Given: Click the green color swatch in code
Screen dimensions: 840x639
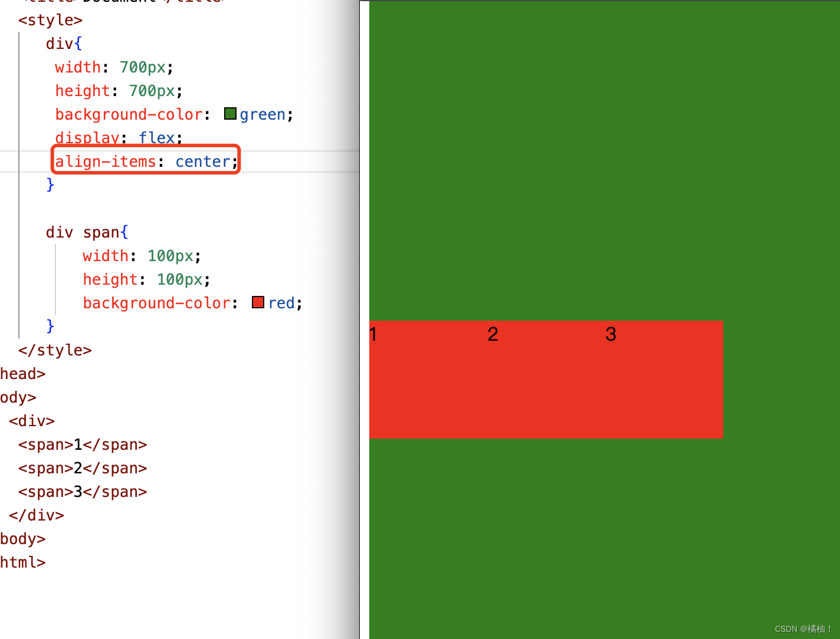Looking at the screenshot, I should (x=231, y=114).
